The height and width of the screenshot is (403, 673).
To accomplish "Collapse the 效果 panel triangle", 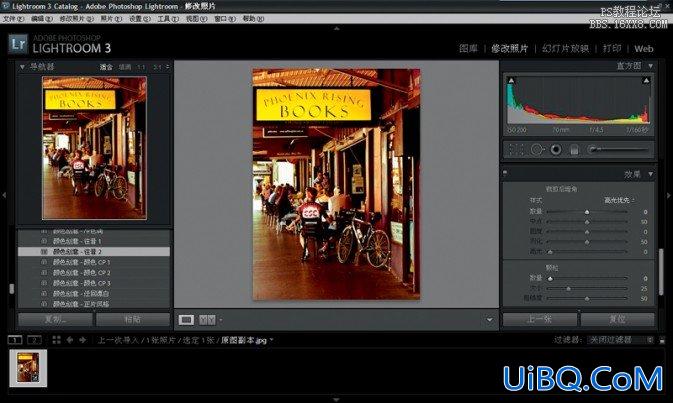I will click(x=651, y=174).
